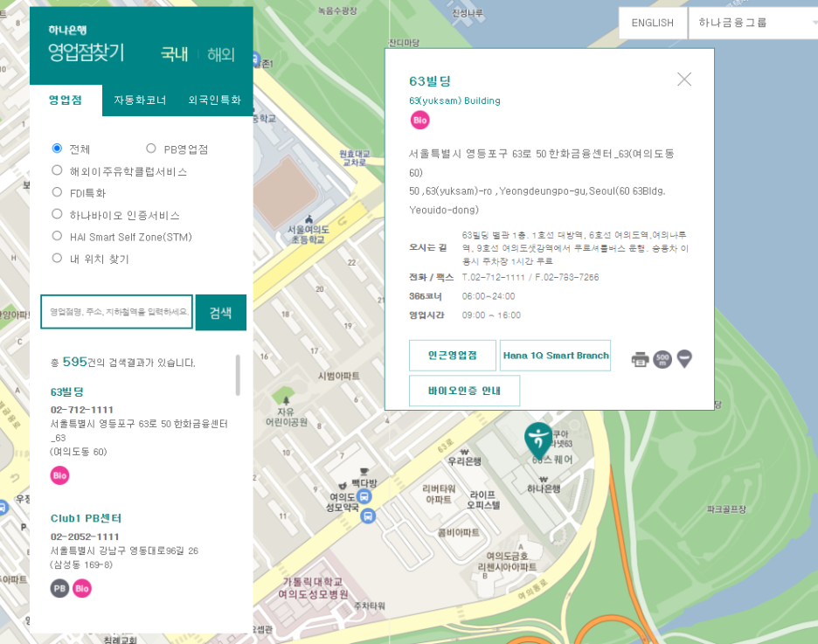Print the 63빌딩 branch details
Image resolution: width=818 pixels, height=644 pixels.
tap(640, 359)
